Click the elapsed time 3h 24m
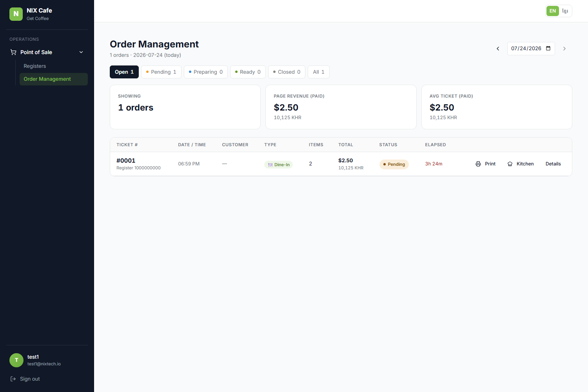Image resolution: width=588 pixels, height=392 pixels. point(434,164)
